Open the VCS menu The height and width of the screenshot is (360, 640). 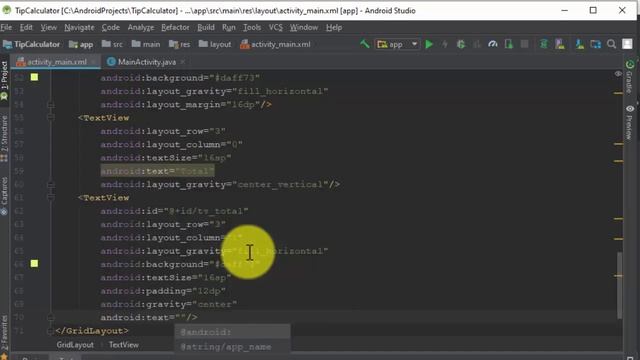point(276,27)
